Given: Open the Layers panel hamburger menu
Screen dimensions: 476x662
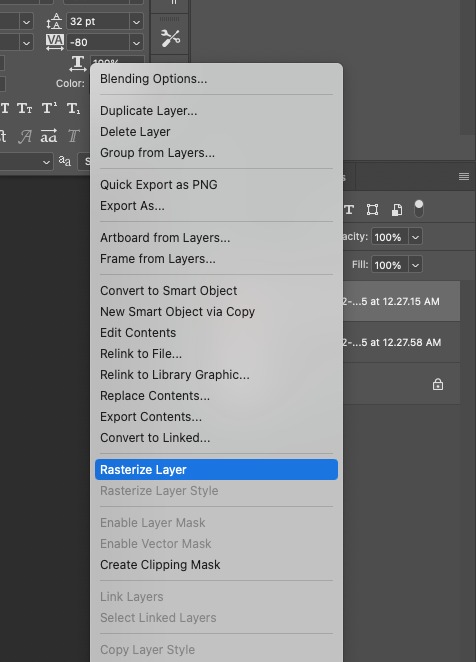Looking at the screenshot, I should [x=464, y=176].
